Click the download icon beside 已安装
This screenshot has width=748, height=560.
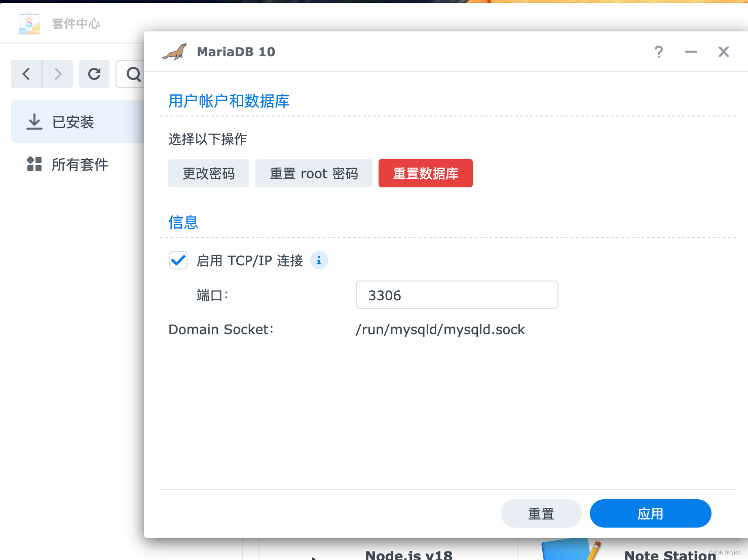pyautogui.click(x=34, y=122)
